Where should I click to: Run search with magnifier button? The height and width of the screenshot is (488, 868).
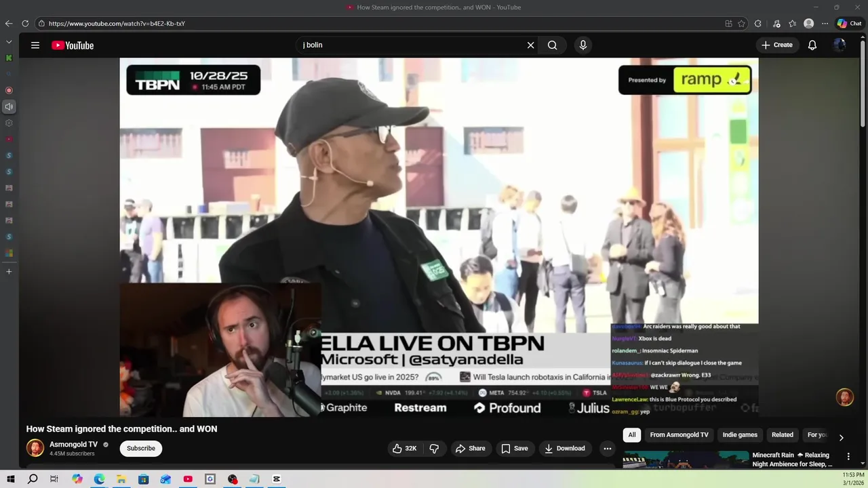point(553,45)
